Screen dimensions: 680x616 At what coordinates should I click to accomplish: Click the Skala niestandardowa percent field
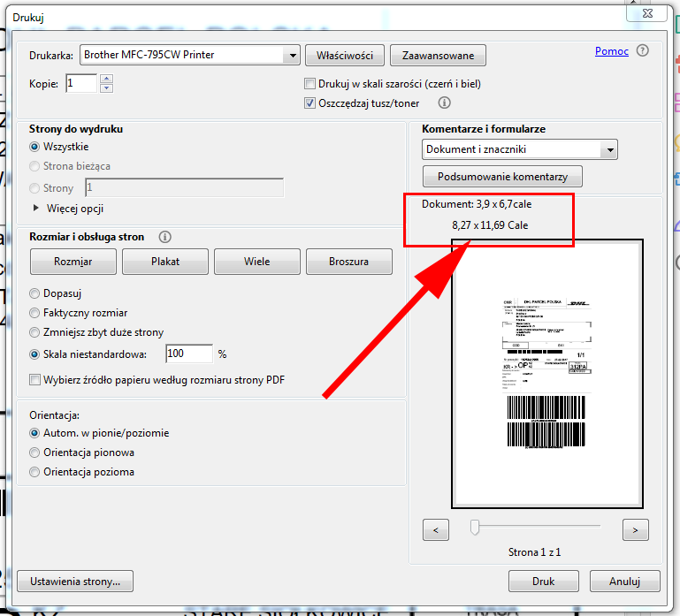188,354
